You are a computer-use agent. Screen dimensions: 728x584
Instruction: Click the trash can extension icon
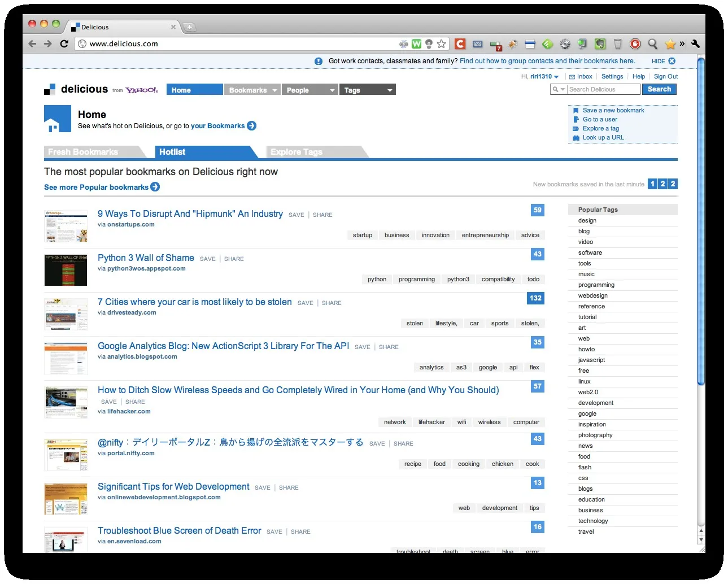pos(617,43)
